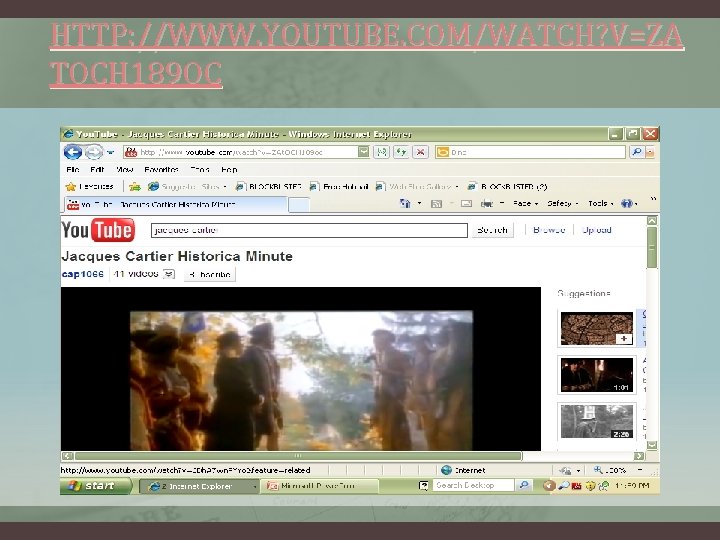720x540 pixels.
Task: Click the YouTube favicon in address bar
Action: pos(131,152)
